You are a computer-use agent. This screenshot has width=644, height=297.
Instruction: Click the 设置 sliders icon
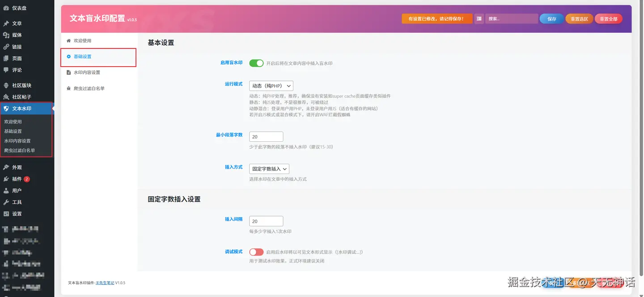tap(6, 214)
